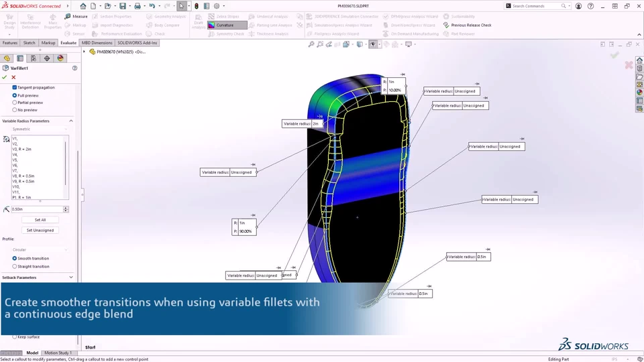Image resolution: width=644 pixels, height=362 pixels.
Task: Select the Keep surface option
Action: click(14, 337)
